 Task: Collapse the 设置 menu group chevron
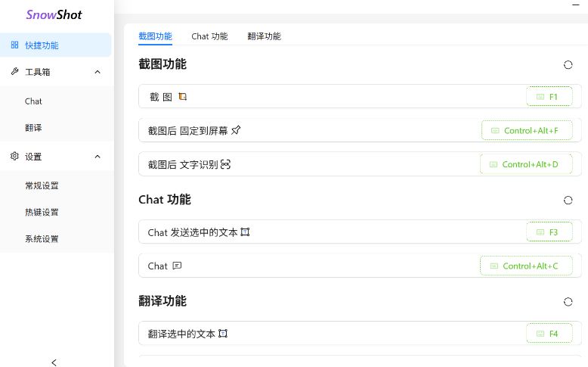(x=97, y=157)
